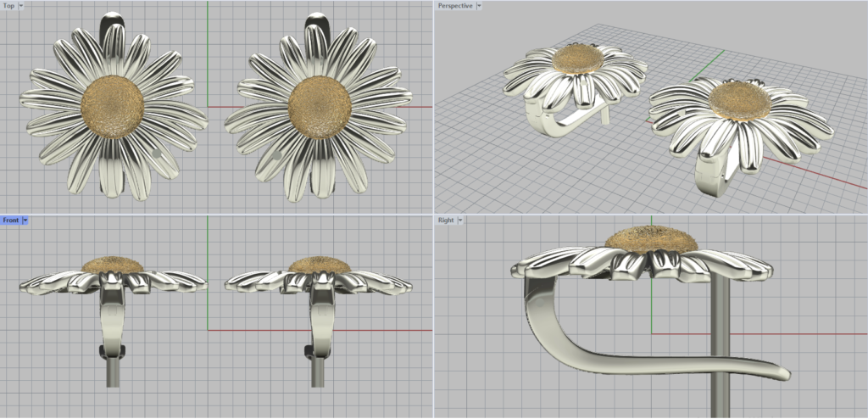868x419 pixels.
Task: Expand the Right viewport menu arrow
Action: (459, 221)
